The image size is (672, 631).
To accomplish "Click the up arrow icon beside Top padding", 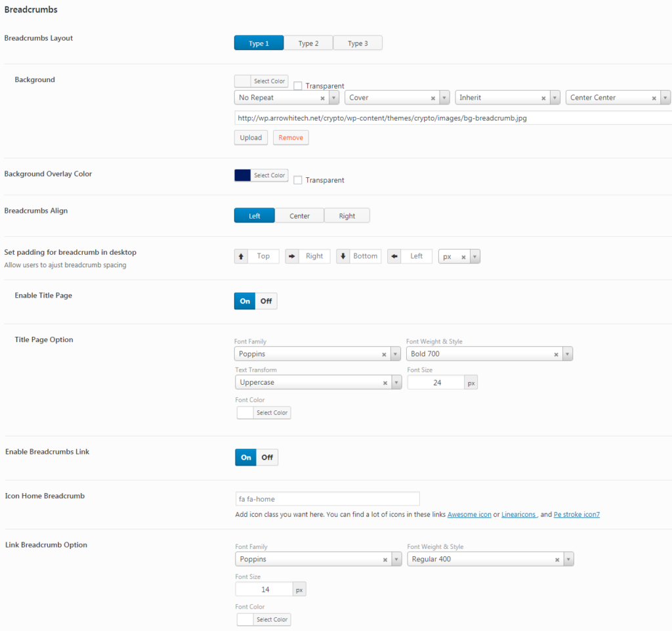I will [241, 256].
